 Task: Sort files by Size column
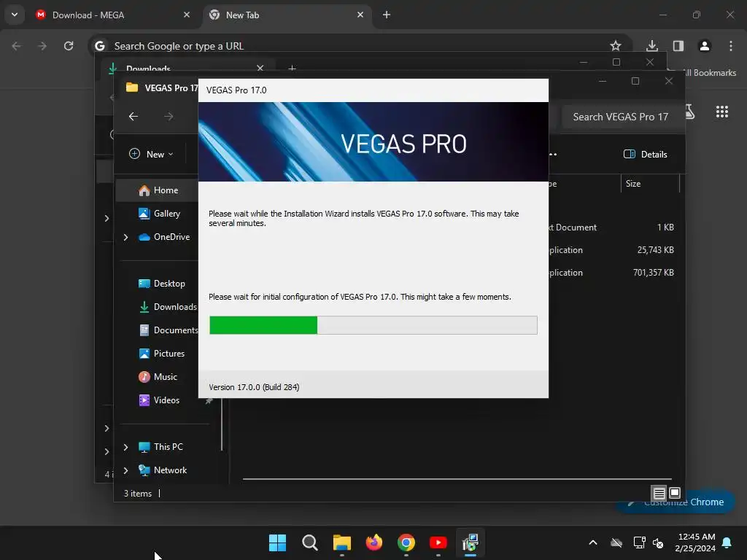click(650, 183)
